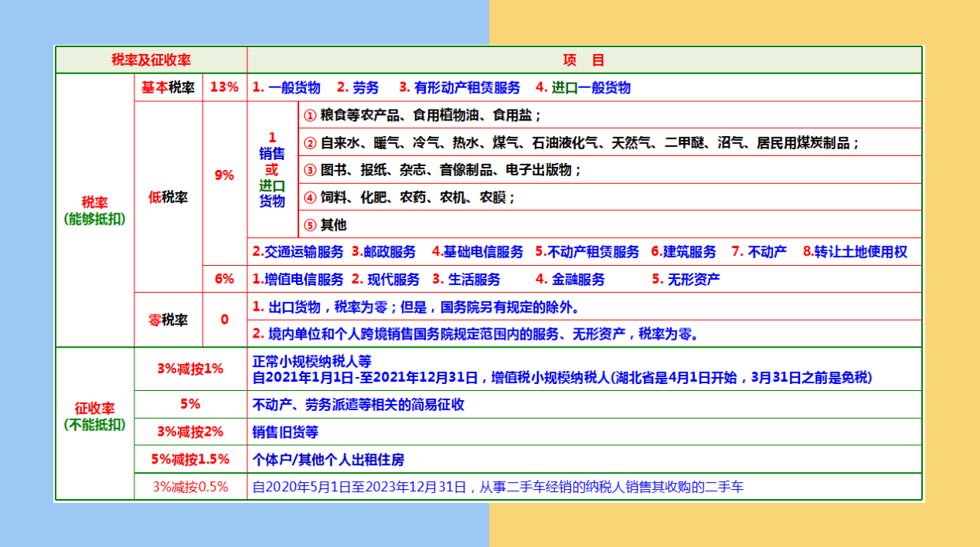Click the 项目 column header
Screen dimensions: 980x547
584,59
